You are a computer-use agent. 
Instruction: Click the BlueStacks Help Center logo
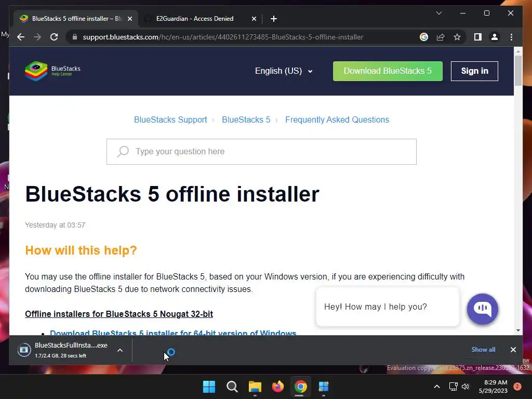point(52,71)
